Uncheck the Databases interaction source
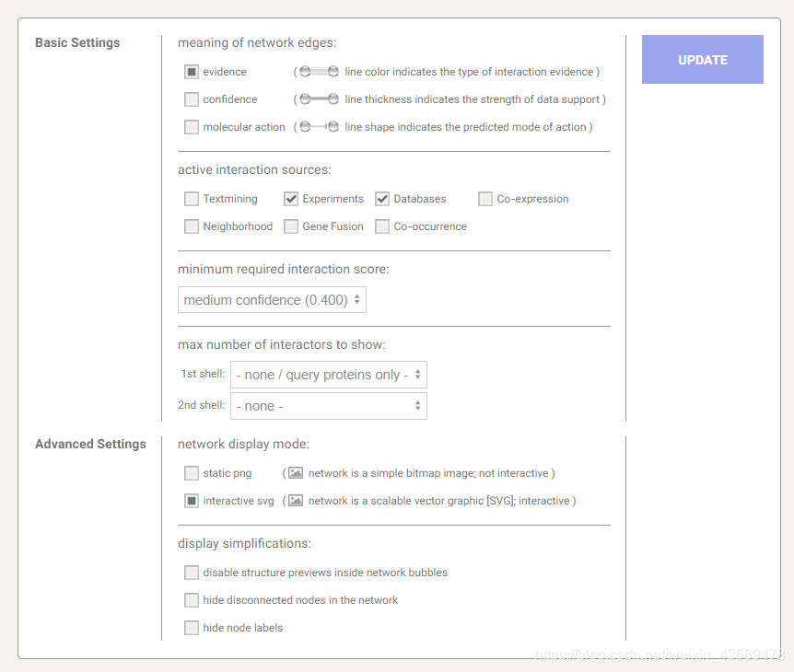794x672 pixels. (382, 199)
